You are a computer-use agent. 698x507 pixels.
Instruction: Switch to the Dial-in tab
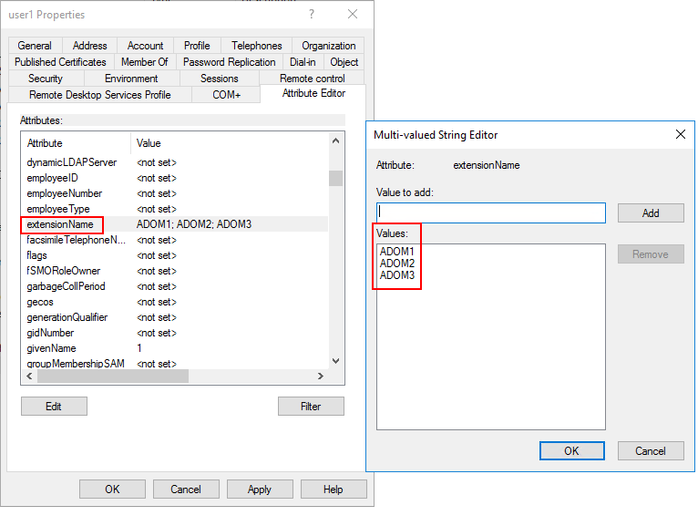pos(303,62)
